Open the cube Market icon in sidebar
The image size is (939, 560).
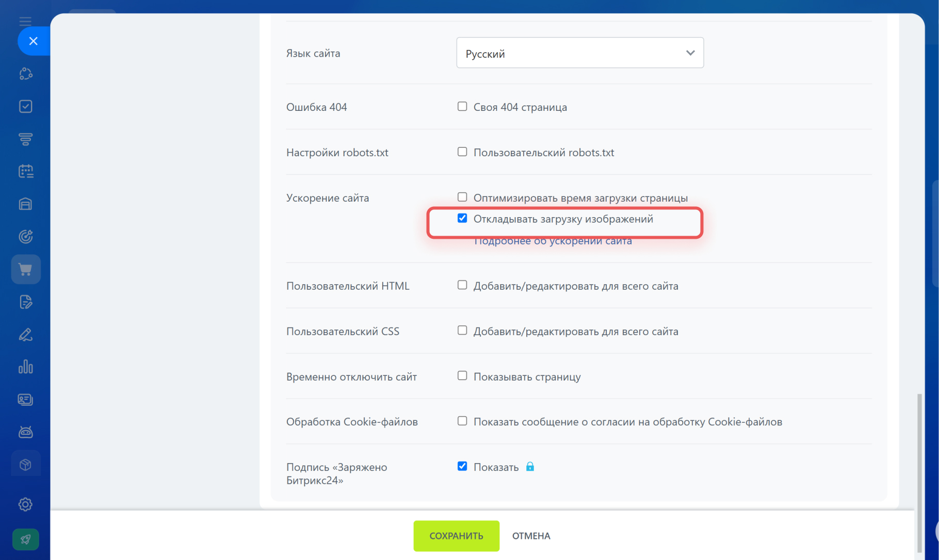(26, 465)
